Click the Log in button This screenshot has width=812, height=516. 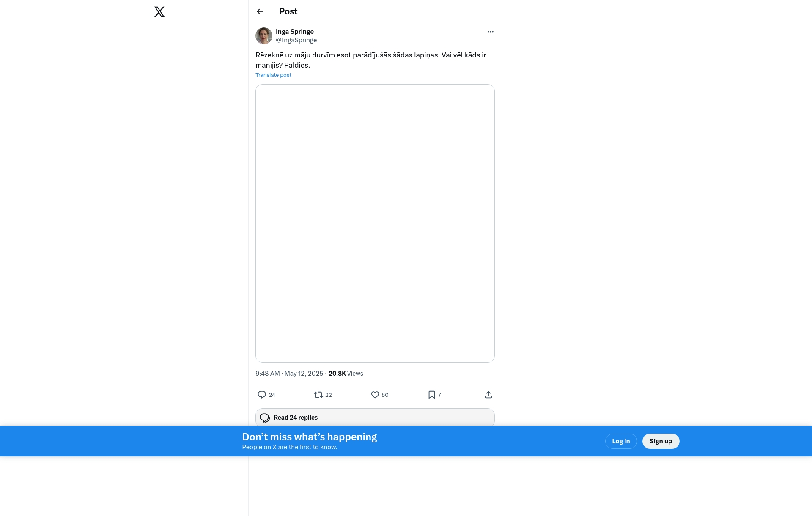coord(621,441)
